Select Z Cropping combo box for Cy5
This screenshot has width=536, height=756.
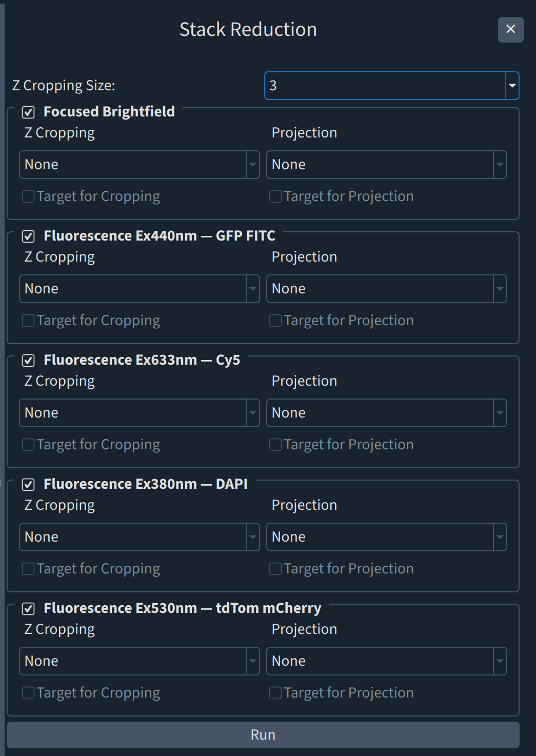(x=140, y=413)
